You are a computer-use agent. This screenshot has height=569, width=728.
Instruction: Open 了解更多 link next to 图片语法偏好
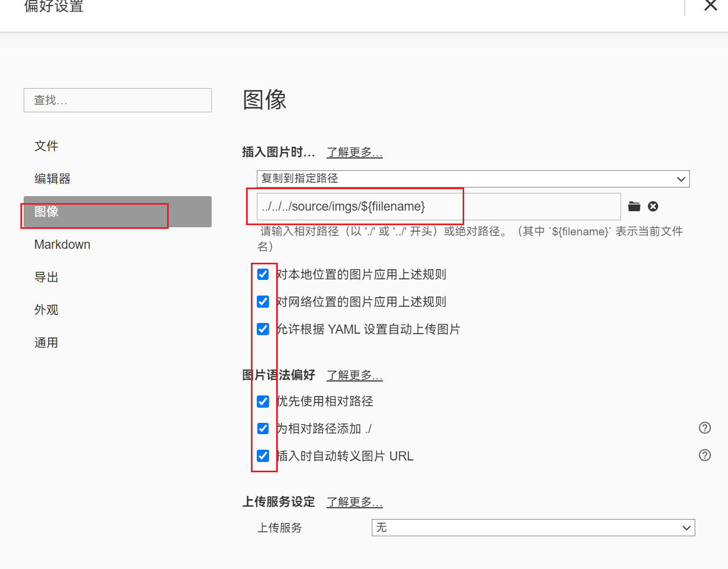(355, 375)
